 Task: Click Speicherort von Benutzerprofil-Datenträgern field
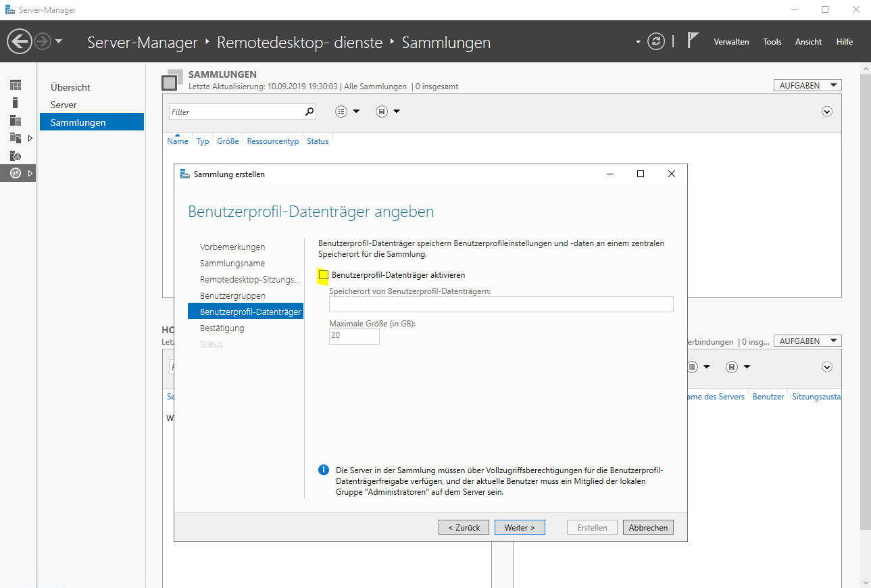(501, 304)
